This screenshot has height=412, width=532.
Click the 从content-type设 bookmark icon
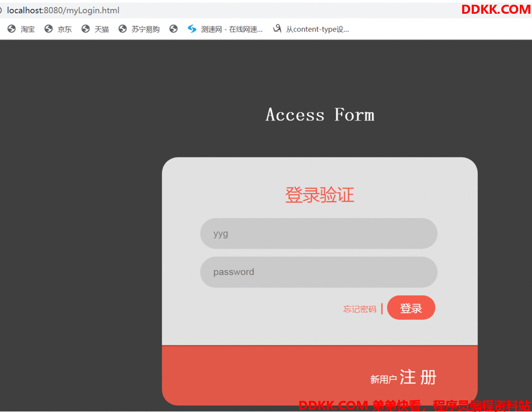pos(277,29)
